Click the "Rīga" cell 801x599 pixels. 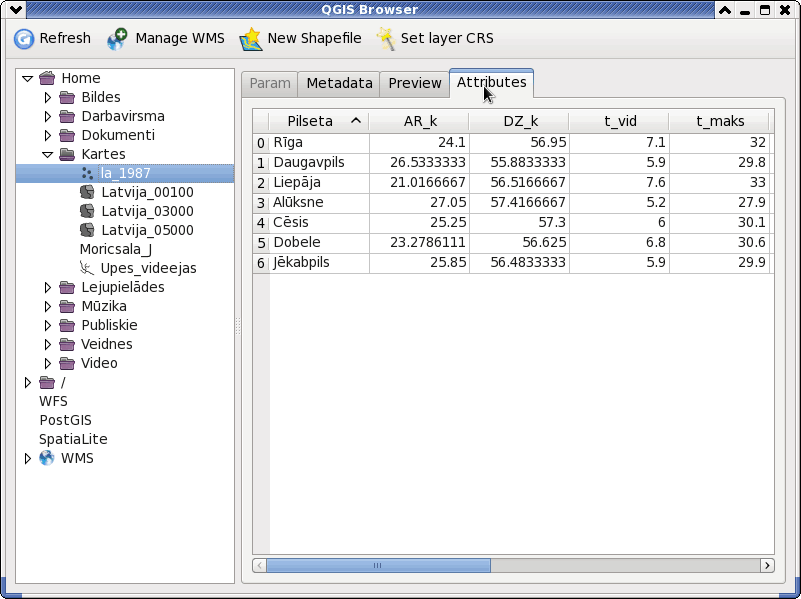(319, 143)
